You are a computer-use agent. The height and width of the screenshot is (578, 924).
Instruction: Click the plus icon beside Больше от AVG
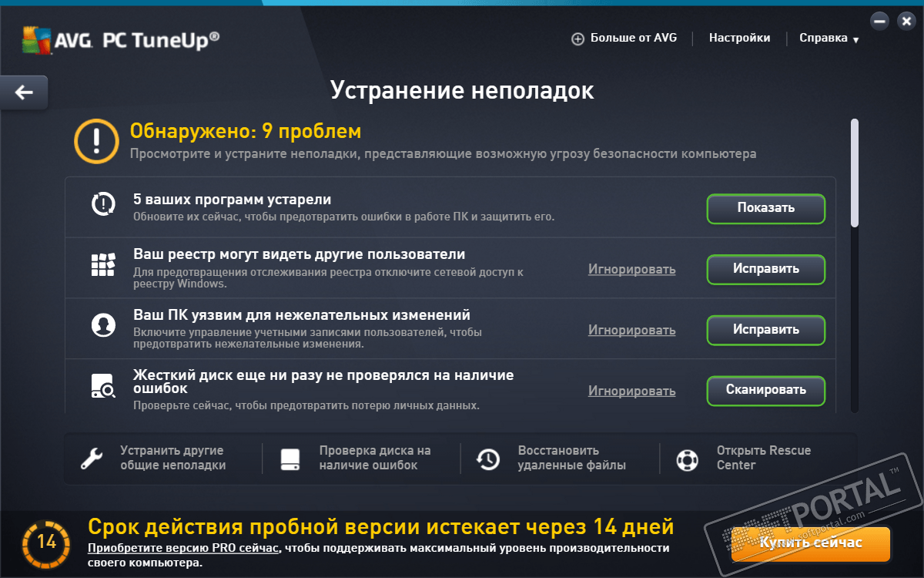pos(577,39)
